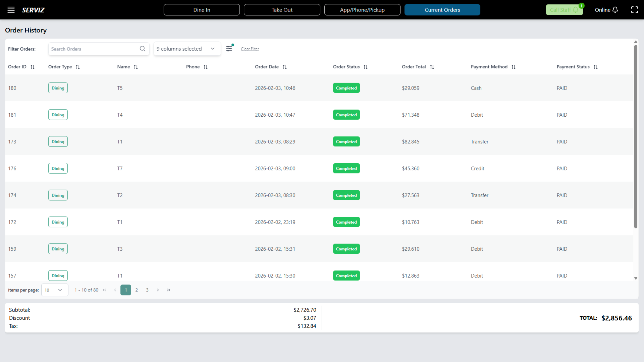Switch to the Dine In tab
The width and height of the screenshot is (644, 362).
(202, 10)
